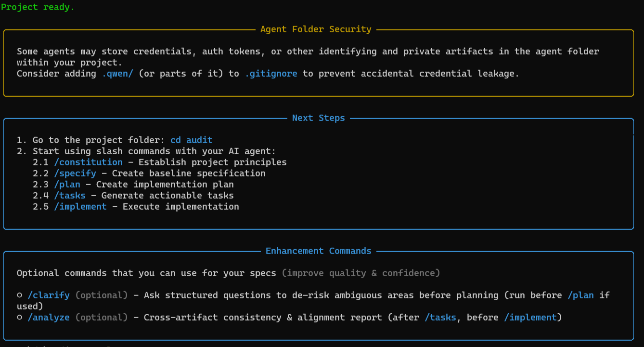Click the /tasks reference after /analyze
The width and height of the screenshot is (644, 347).
[x=440, y=317]
